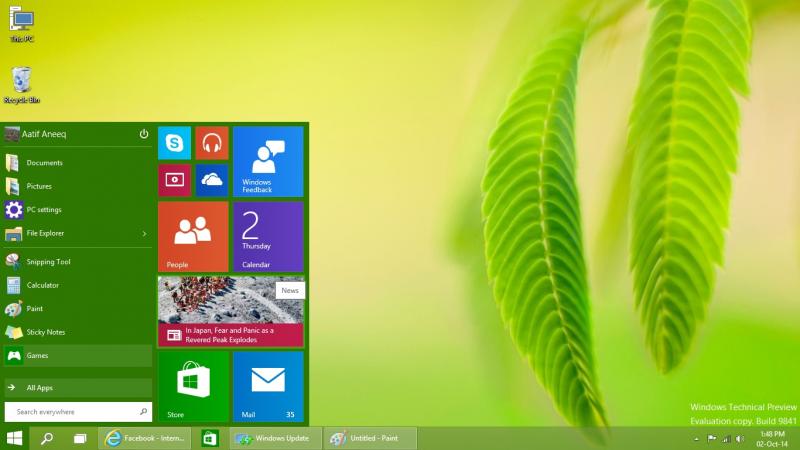800x450 pixels.
Task: Open the Skype tile
Action: [174, 143]
